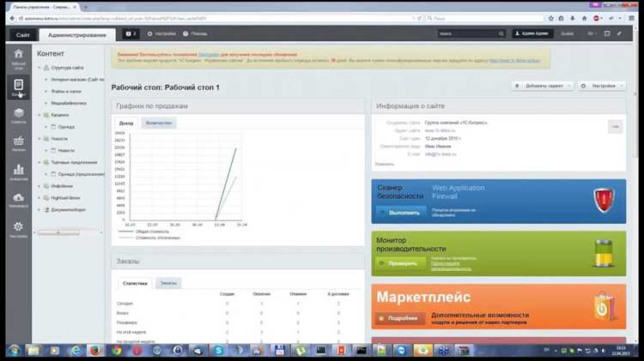Click the pin panel icon at top right
This screenshot has width=644, height=361.
click(x=619, y=33)
